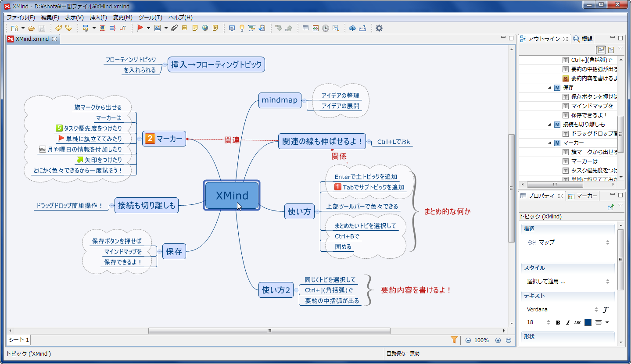
Task: Toggle the Show Workbook outline view button
Action: pyautogui.click(x=601, y=50)
